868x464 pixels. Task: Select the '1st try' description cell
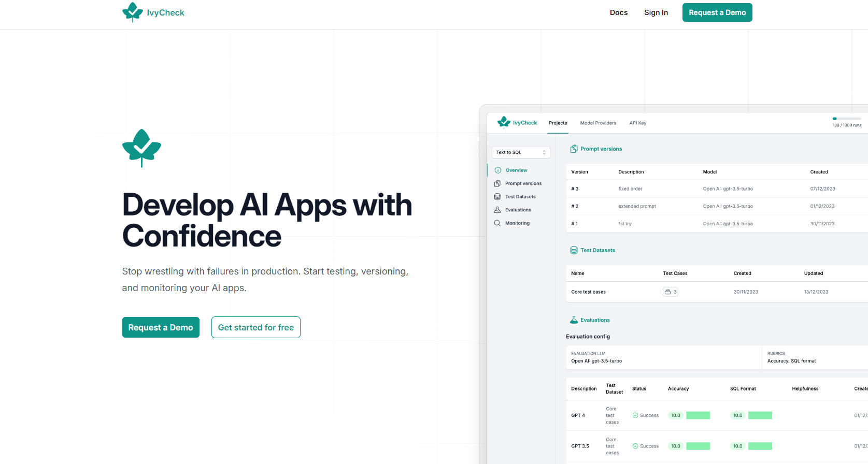tap(624, 224)
